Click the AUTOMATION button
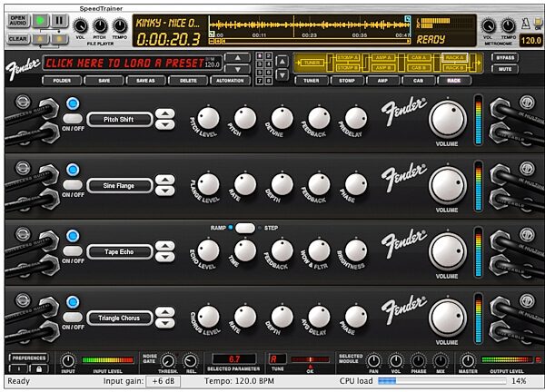Image resolution: width=545 pixels, height=392 pixels. click(x=230, y=81)
